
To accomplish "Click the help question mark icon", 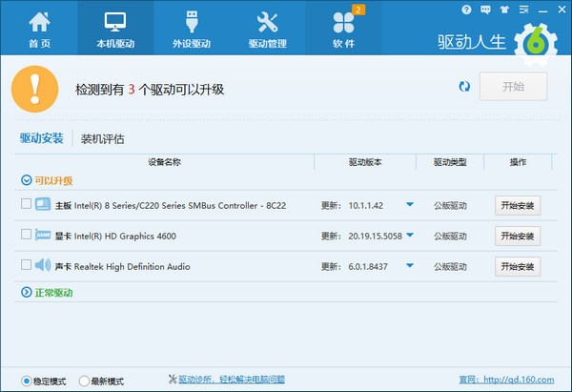I will 466,10.
